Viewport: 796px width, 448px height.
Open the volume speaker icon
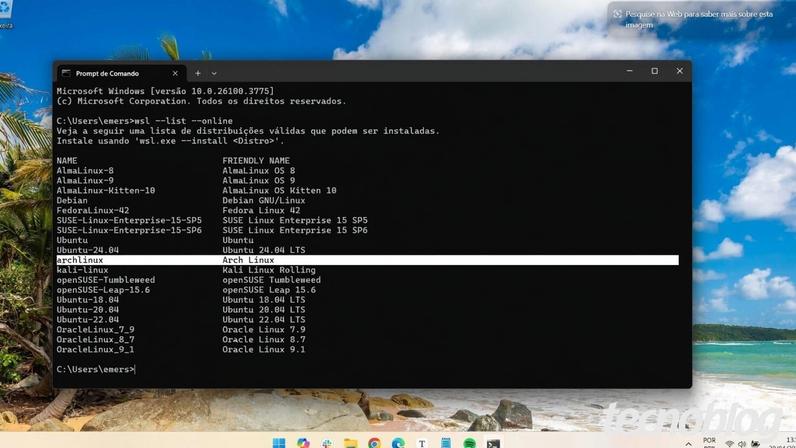pyautogui.click(x=742, y=444)
